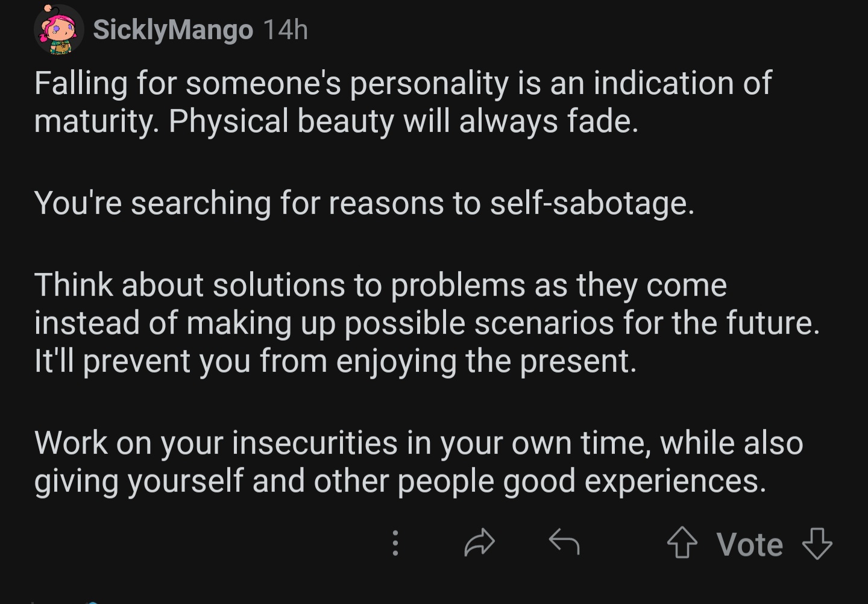Click the 'Think about solutions to problems' line
868x604 pixels.
point(380,285)
